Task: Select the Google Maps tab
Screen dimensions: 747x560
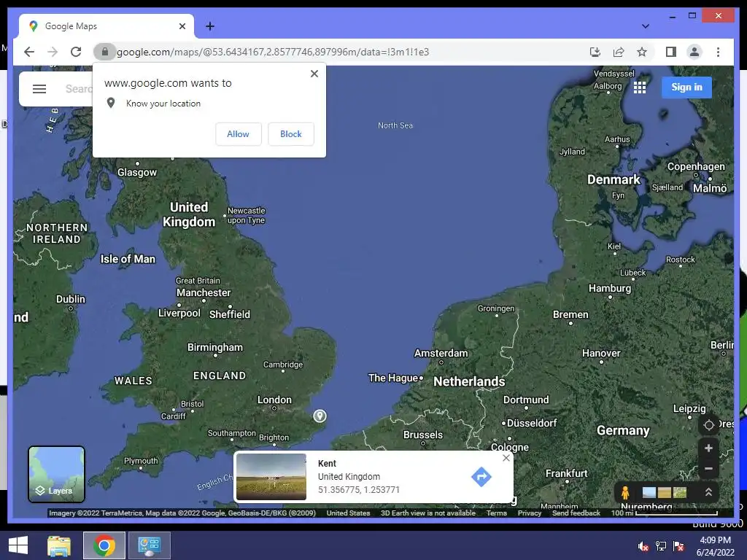Action: pyautogui.click(x=107, y=26)
